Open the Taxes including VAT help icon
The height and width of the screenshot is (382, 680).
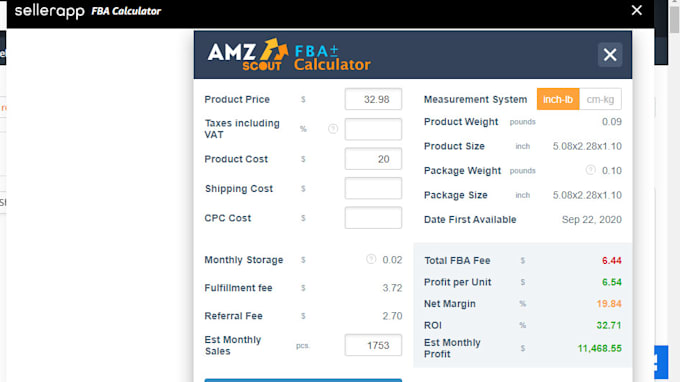pos(333,129)
